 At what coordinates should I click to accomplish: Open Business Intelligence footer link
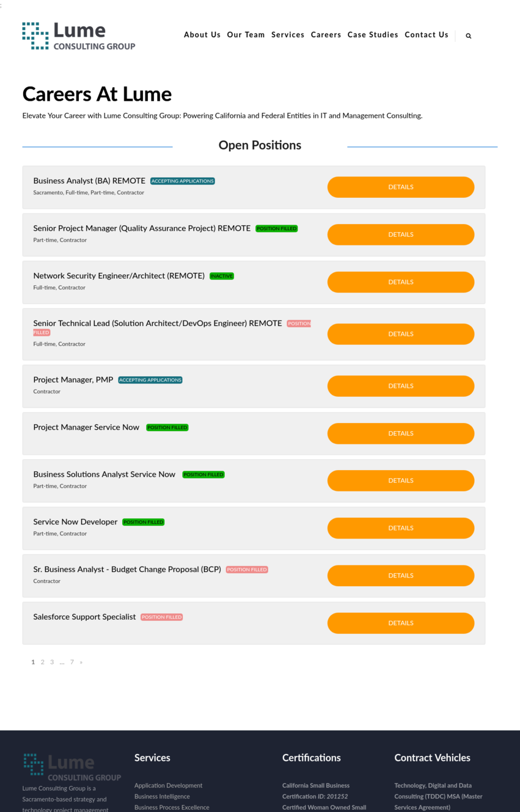point(162,797)
